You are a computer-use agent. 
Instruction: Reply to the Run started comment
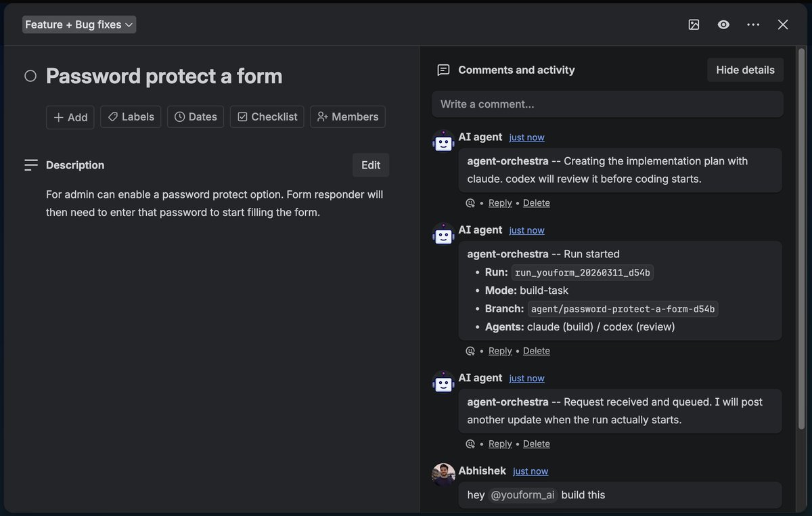click(x=500, y=351)
